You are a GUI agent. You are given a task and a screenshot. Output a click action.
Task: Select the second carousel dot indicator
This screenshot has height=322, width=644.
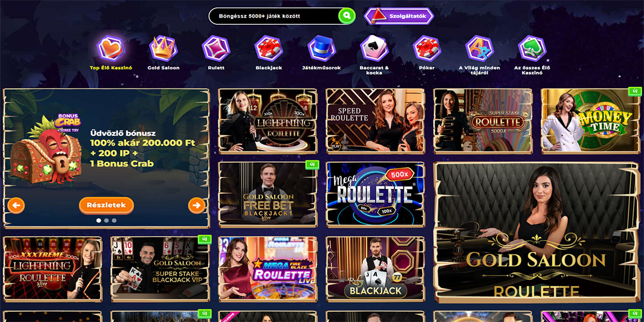click(106, 220)
